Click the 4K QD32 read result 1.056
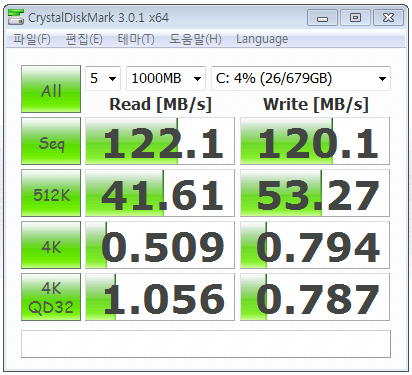 click(x=160, y=297)
